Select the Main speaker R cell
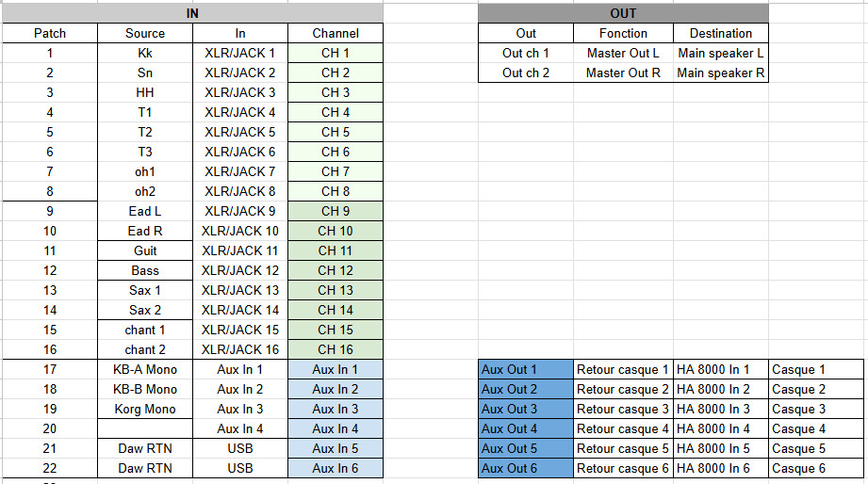 pos(721,73)
